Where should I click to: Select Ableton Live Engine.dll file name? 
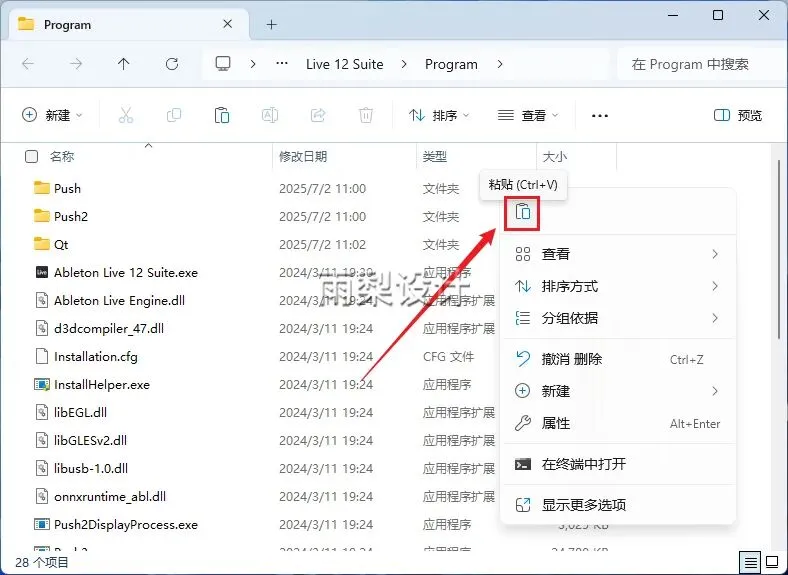click(120, 301)
